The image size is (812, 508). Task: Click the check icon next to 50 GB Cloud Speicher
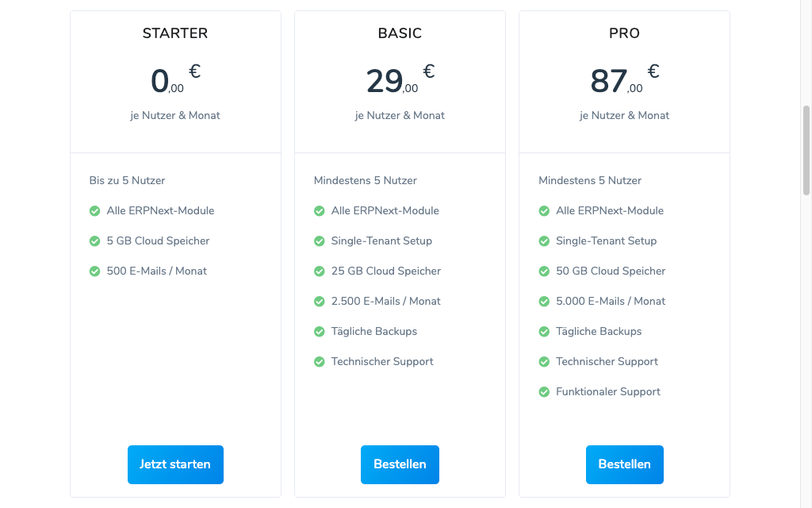[544, 271]
